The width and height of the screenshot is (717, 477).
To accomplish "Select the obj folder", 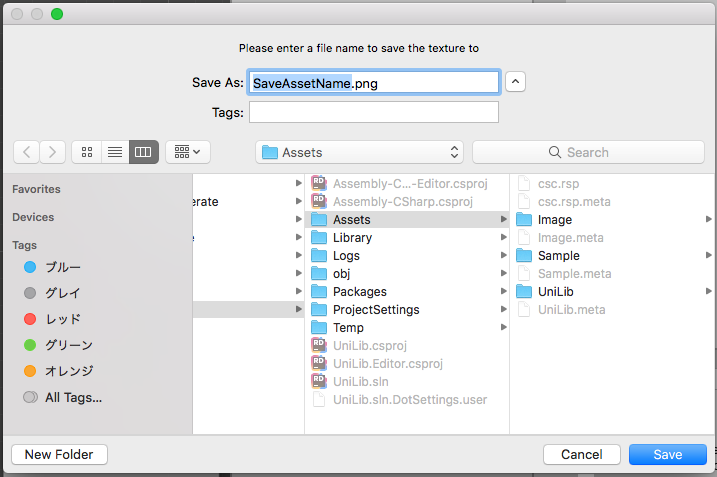I will (x=407, y=273).
